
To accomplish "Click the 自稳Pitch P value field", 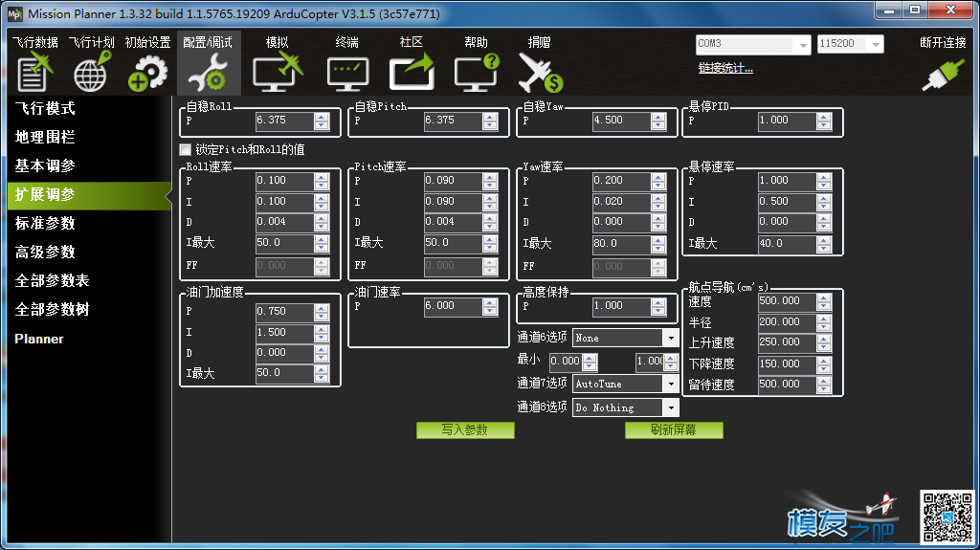I will click(453, 121).
